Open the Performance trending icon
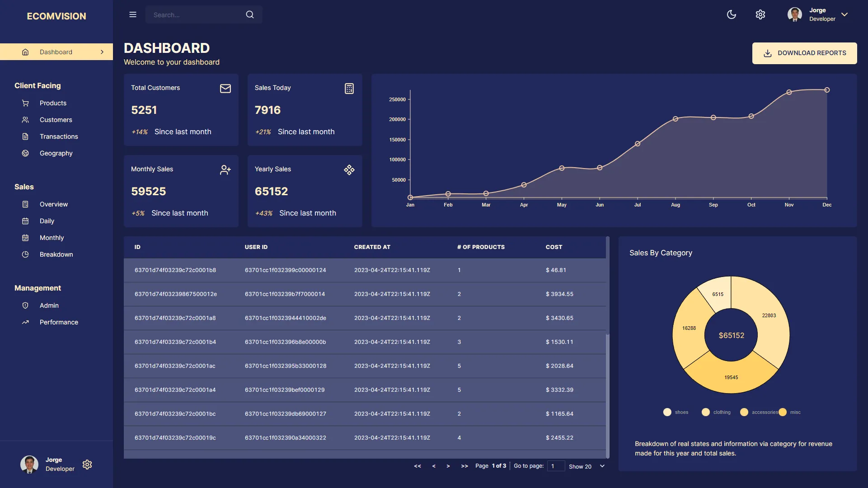 pos(25,322)
